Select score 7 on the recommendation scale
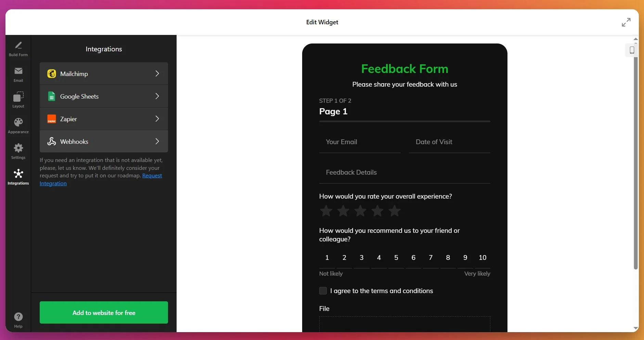The height and width of the screenshot is (340, 644). click(430, 257)
